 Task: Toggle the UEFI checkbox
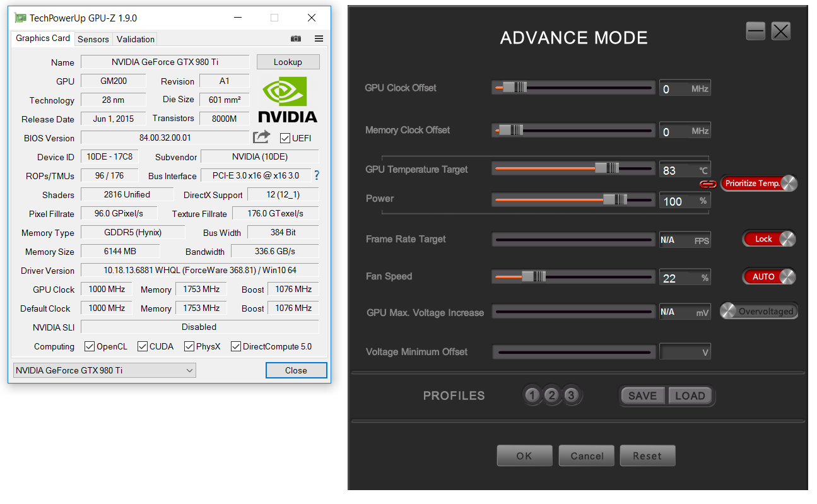(285, 138)
